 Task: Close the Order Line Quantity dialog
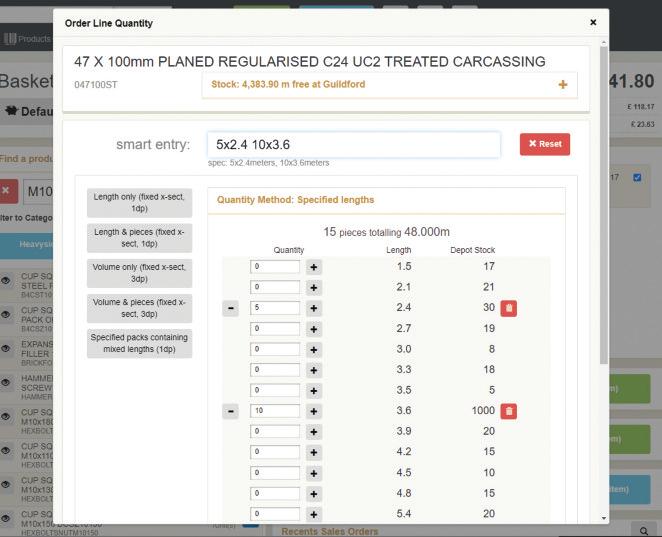(593, 22)
